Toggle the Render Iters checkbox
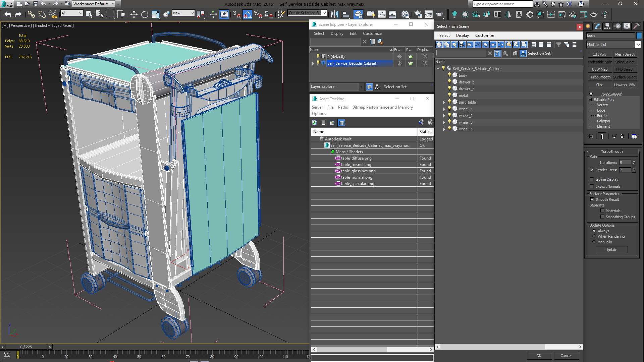644x362 pixels. click(x=592, y=170)
